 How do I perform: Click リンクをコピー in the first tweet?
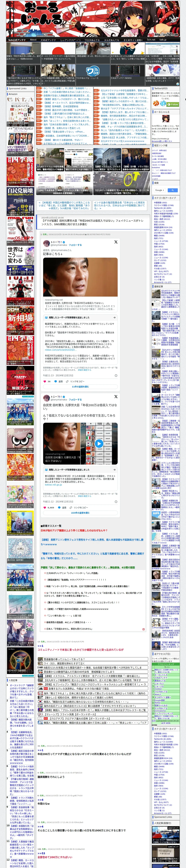76,381
